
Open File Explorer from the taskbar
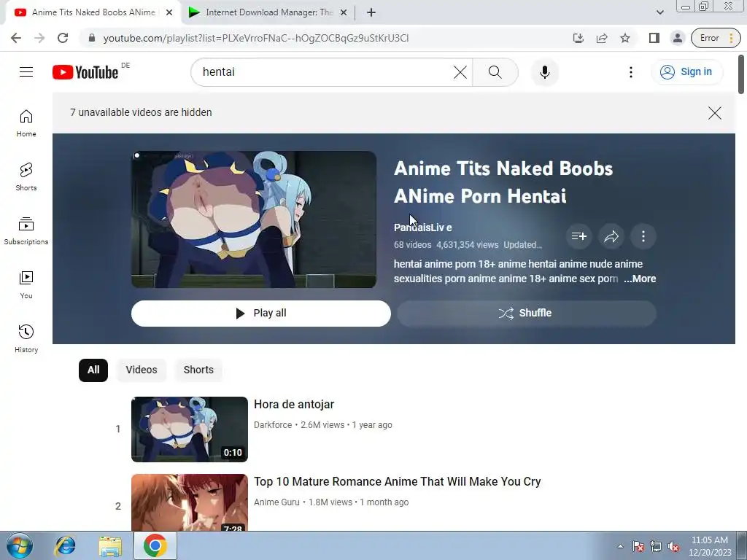tap(110, 546)
